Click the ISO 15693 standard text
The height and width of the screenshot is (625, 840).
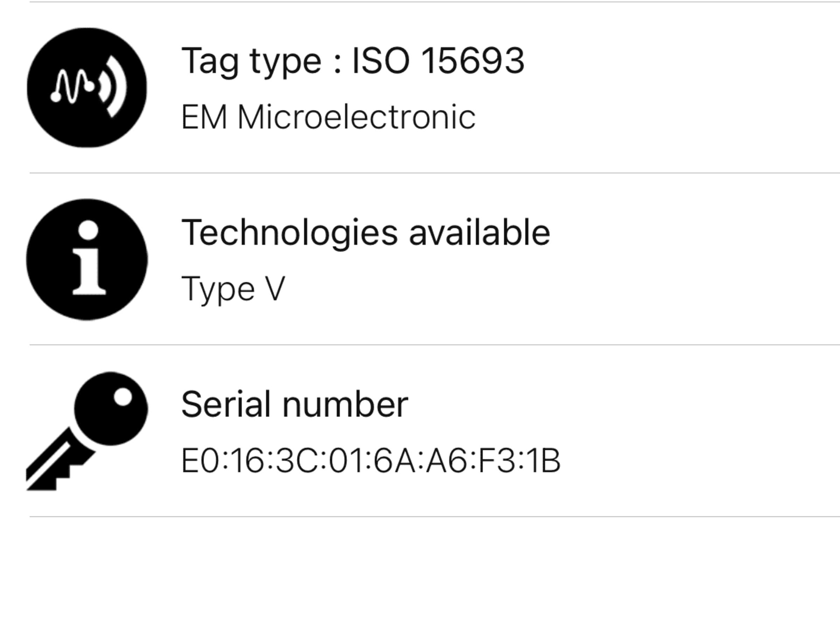[438, 61]
